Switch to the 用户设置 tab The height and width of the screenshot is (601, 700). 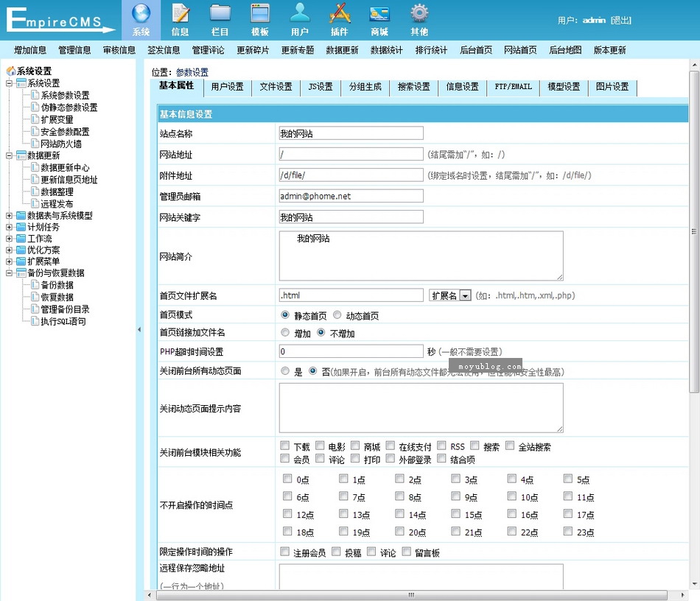227,87
